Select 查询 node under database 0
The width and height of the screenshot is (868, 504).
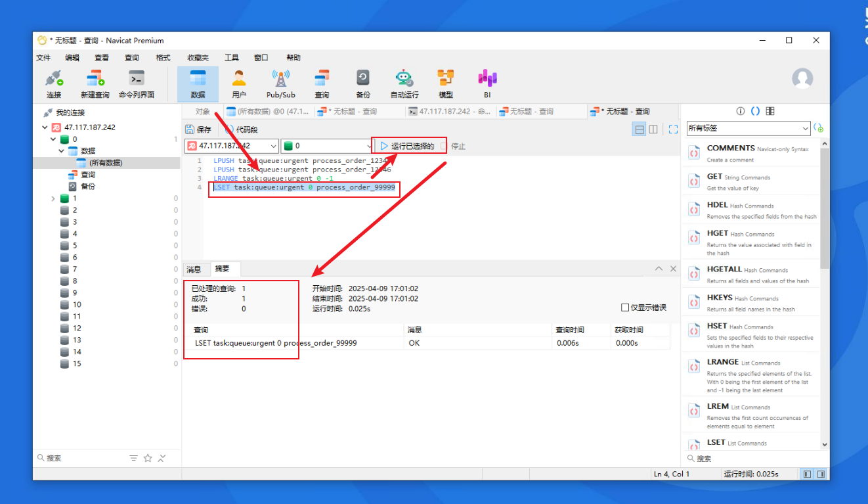pos(88,175)
